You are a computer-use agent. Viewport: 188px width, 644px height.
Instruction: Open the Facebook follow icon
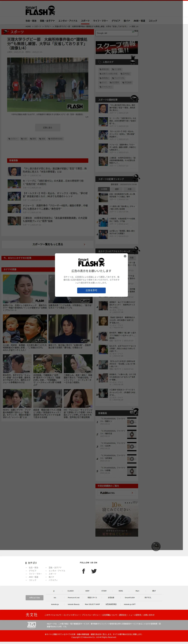pyautogui.click(x=83, y=571)
